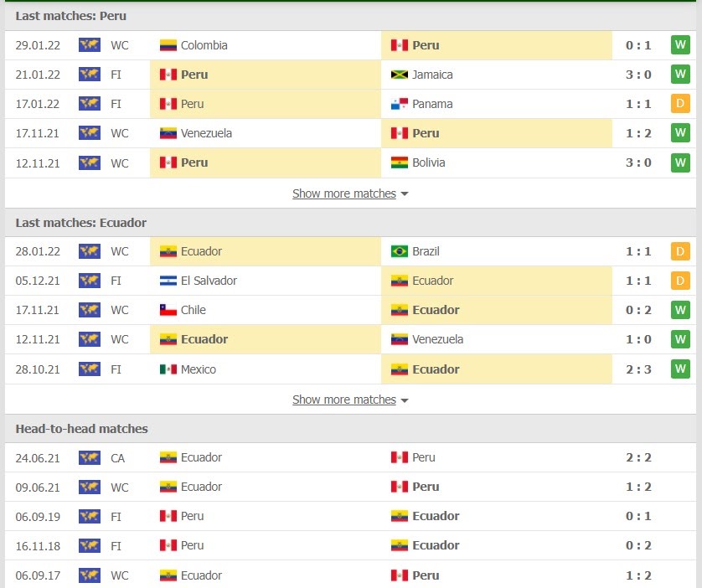Click the Bolivia flag icon
This screenshot has width=702, height=588.
[x=400, y=162]
